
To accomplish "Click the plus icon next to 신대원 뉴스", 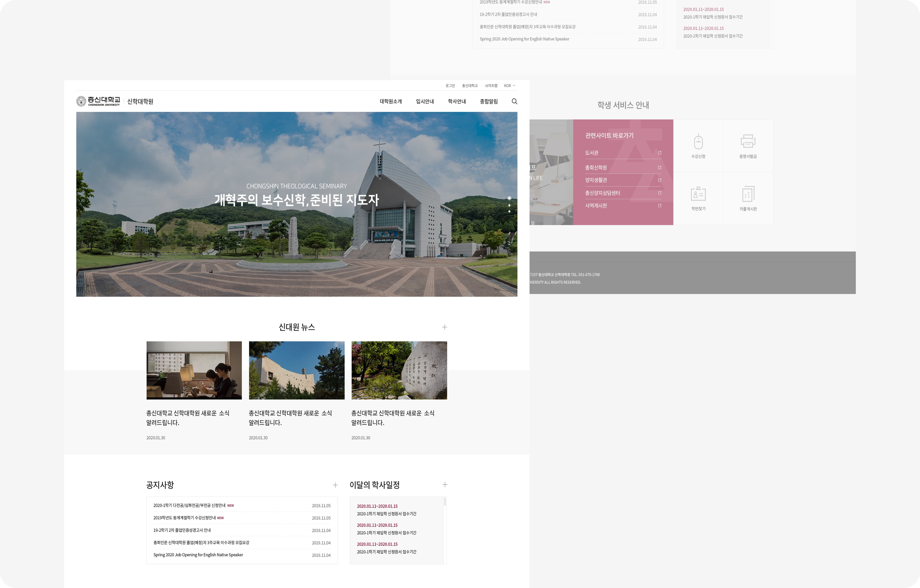I will tap(444, 327).
